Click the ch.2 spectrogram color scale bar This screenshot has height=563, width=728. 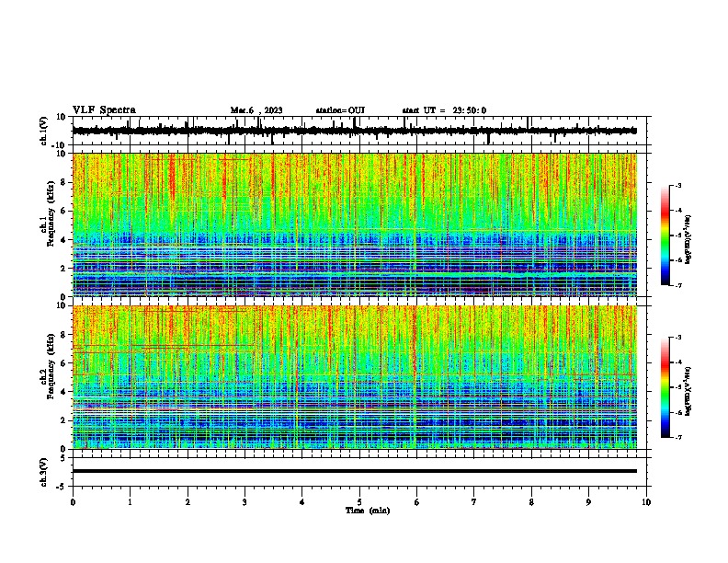coord(665,387)
